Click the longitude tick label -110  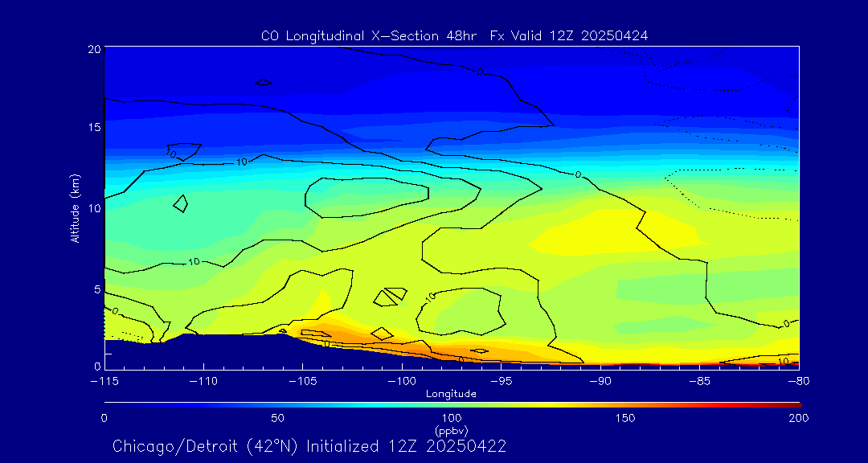click(203, 382)
